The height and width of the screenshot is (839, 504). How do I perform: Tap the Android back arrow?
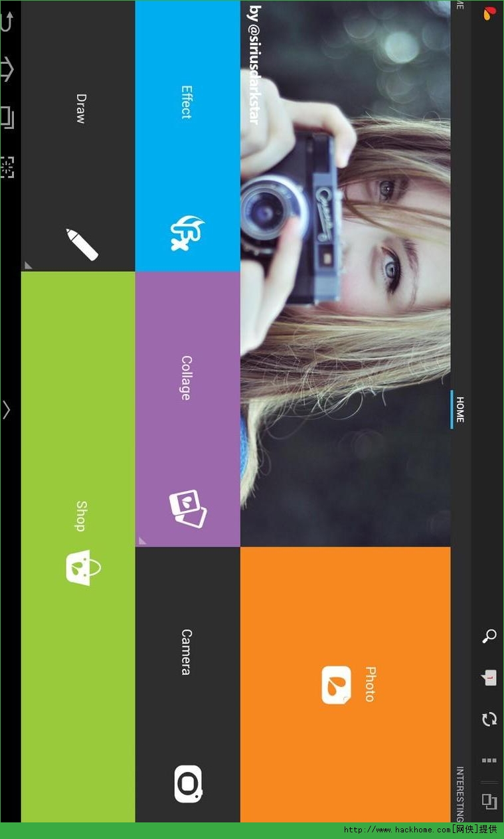[7, 21]
